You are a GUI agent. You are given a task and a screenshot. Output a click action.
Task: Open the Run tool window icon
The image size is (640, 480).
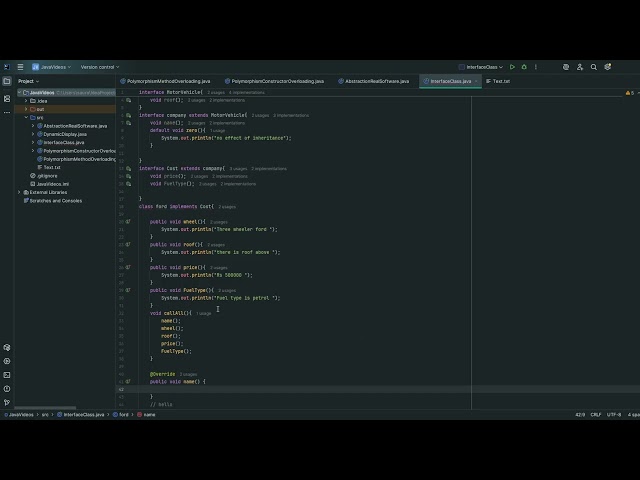tap(7, 361)
